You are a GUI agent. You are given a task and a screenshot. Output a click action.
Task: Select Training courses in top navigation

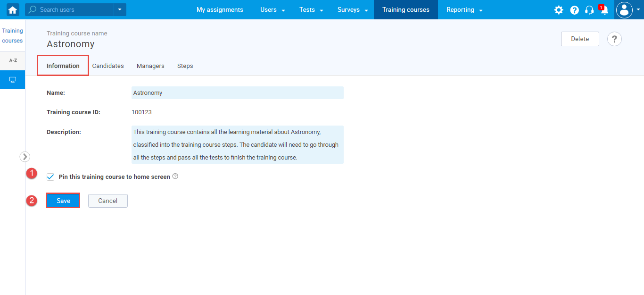pos(406,10)
